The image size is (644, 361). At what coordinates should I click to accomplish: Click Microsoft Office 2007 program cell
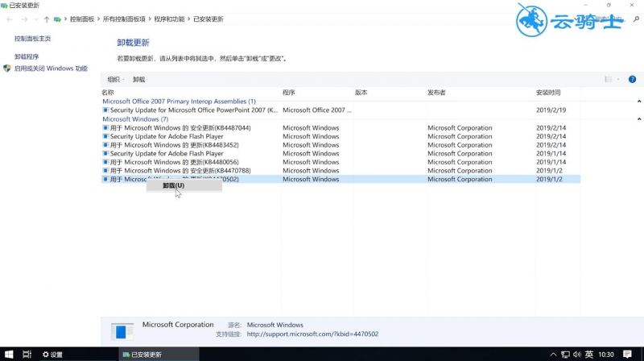316,110
